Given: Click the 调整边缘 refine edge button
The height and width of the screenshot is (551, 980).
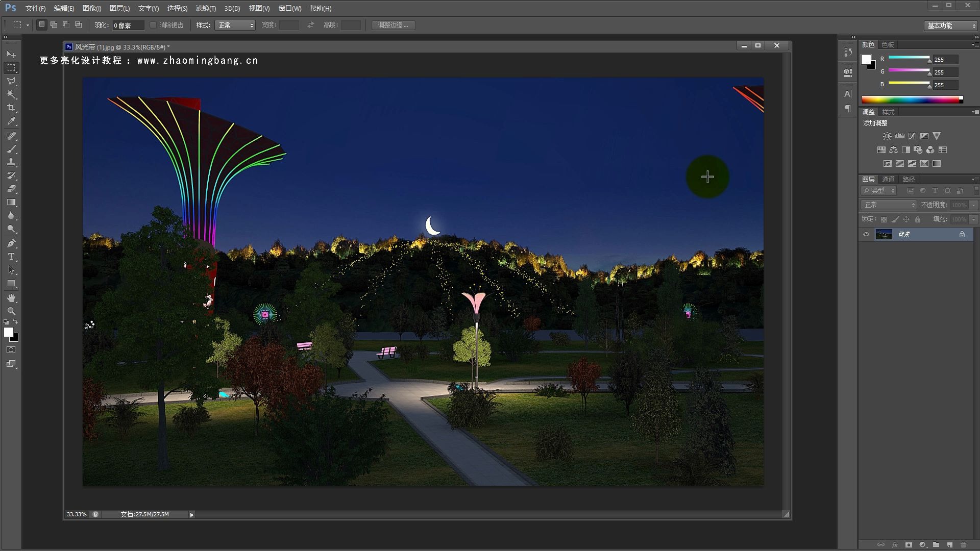Looking at the screenshot, I should 393,25.
